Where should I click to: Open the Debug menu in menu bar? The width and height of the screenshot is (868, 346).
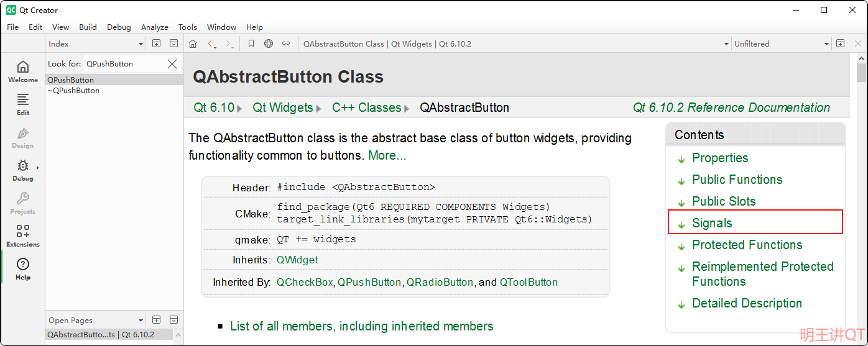point(119,27)
